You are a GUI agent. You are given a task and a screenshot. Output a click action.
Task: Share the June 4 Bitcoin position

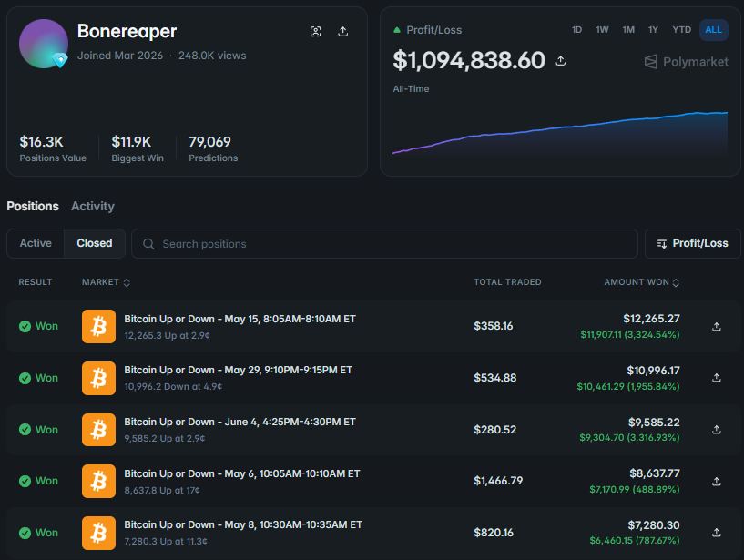[717, 430]
